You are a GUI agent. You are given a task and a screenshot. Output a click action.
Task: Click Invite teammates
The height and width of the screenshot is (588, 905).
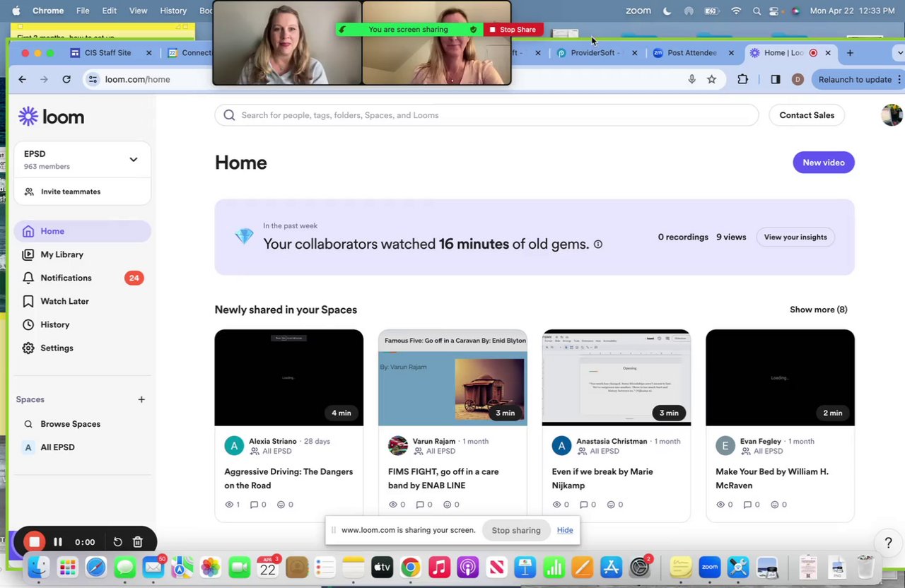click(71, 192)
